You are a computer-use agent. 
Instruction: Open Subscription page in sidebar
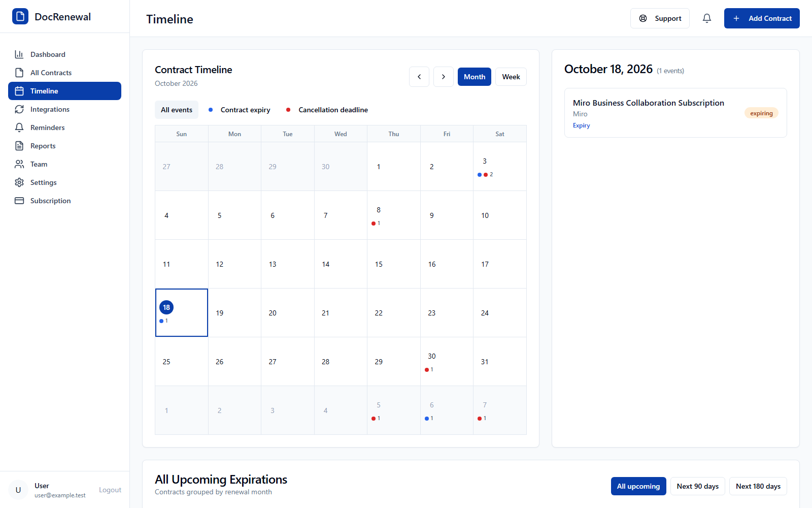point(64,201)
